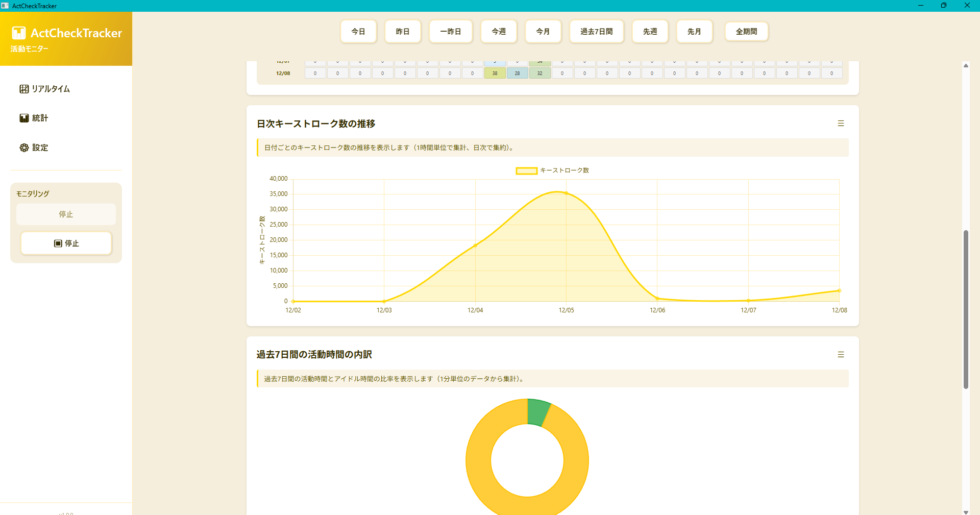Click the 昨日 button
Image resolution: width=980 pixels, height=515 pixels.
[x=403, y=31]
